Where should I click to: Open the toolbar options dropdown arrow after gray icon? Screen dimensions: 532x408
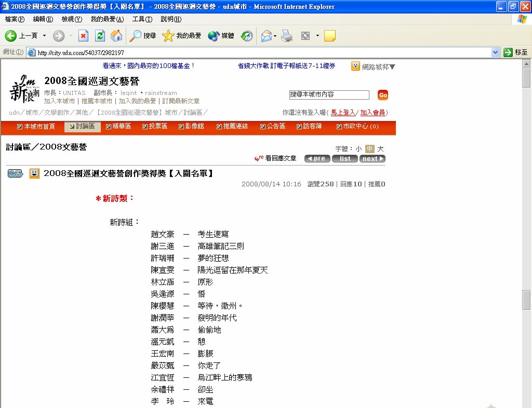317,36
